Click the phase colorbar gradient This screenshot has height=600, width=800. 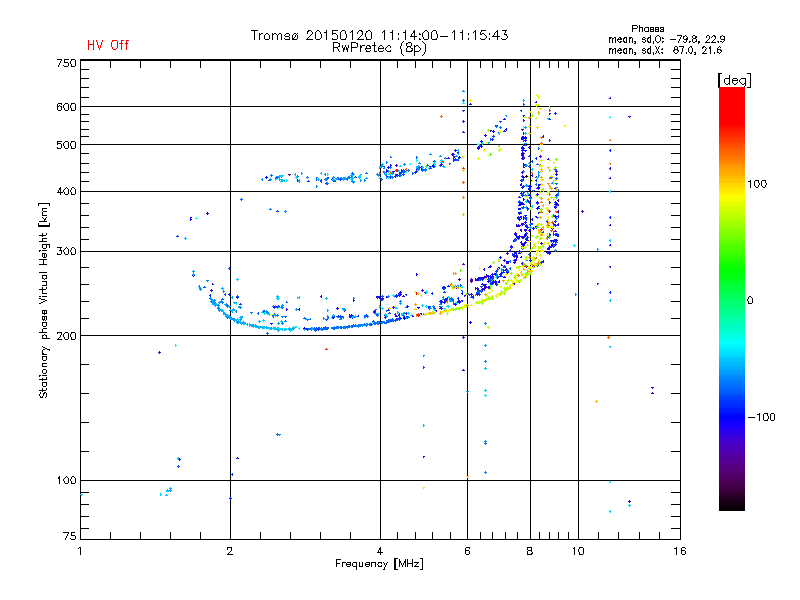tap(732, 298)
